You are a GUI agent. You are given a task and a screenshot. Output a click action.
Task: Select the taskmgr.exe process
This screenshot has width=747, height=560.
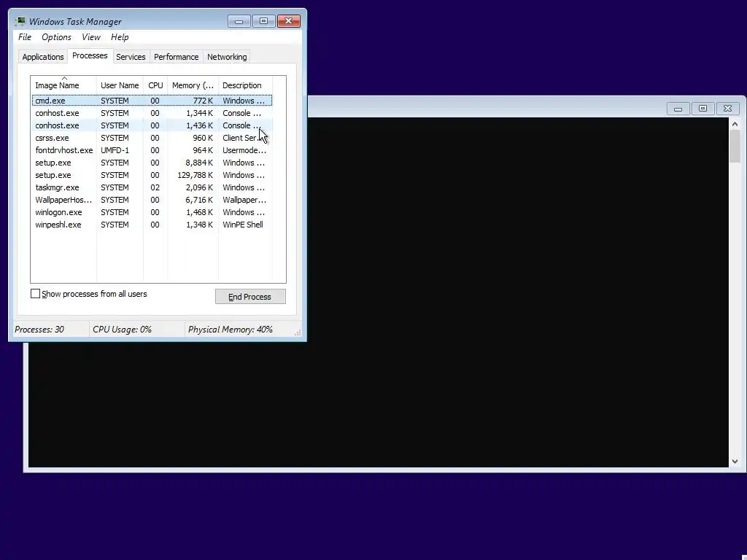click(x=152, y=187)
